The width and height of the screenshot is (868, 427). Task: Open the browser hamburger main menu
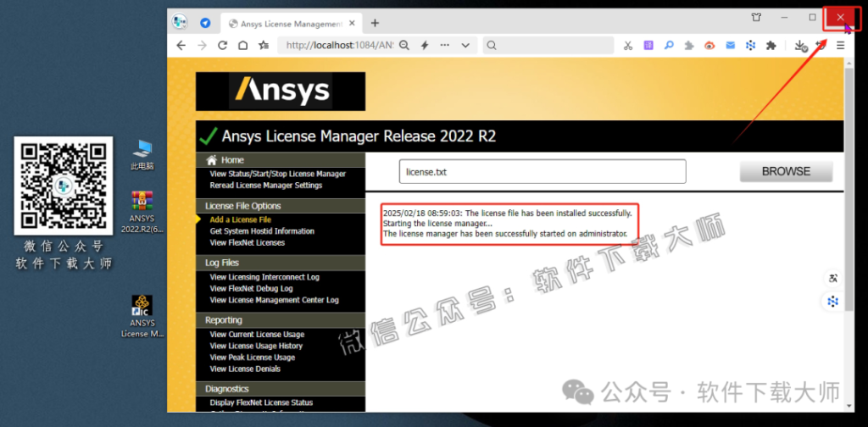[840, 46]
